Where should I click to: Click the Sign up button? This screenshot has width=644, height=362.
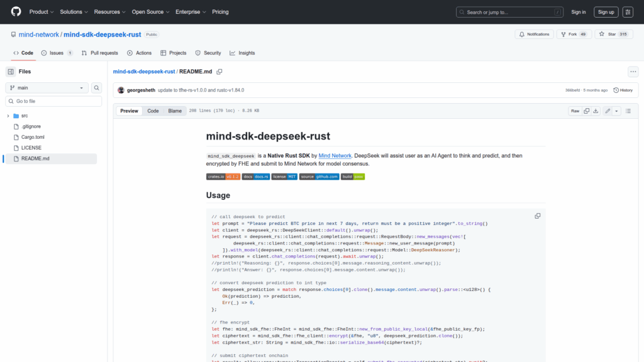[606, 12]
